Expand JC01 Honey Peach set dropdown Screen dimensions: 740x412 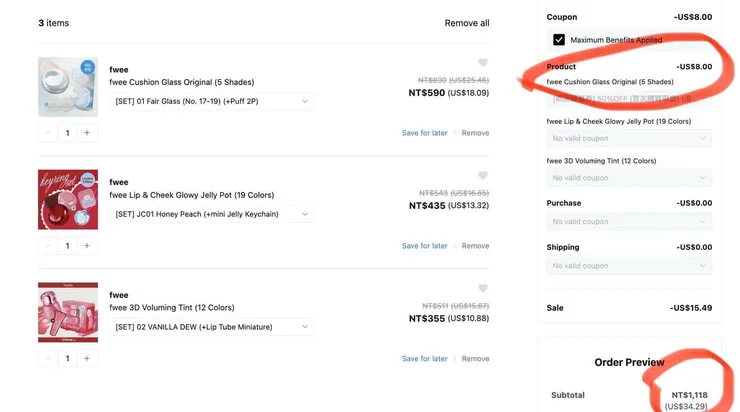[211, 214]
